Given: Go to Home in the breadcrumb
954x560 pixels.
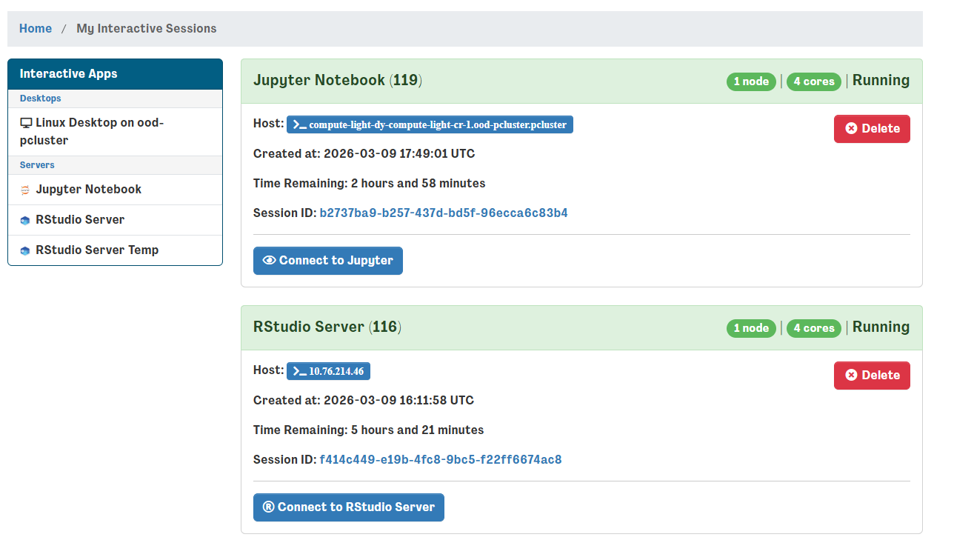Looking at the screenshot, I should pyautogui.click(x=36, y=29).
